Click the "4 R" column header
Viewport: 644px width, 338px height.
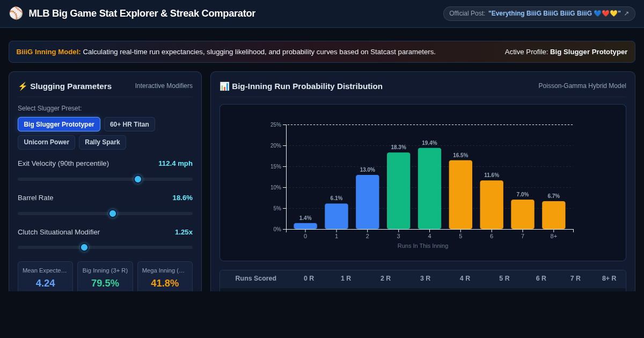[465, 278]
